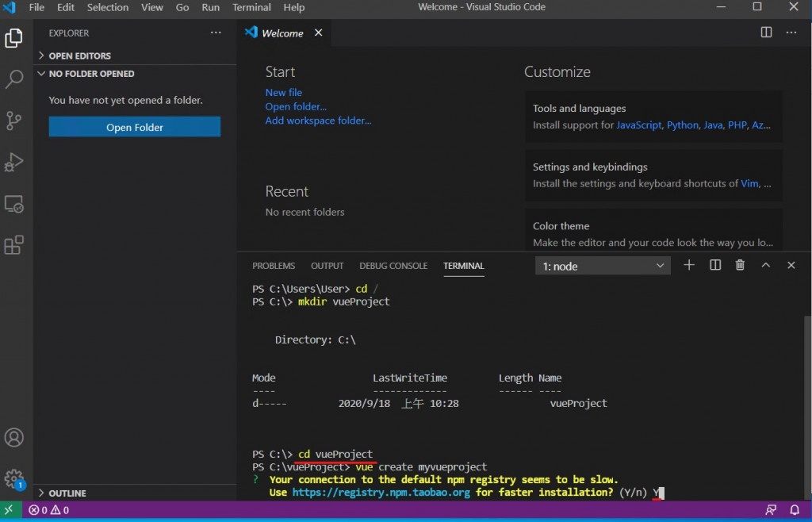Click the vueProject directory name in listing
The width and height of the screenshot is (812, 522).
(x=578, y=403)
